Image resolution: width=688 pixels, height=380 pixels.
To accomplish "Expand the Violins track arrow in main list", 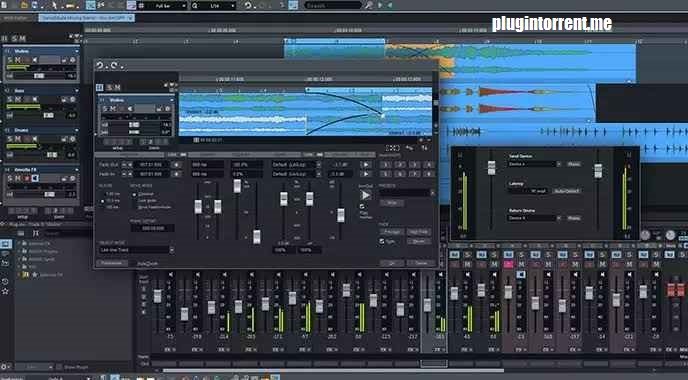I will [x=77, y=51].
